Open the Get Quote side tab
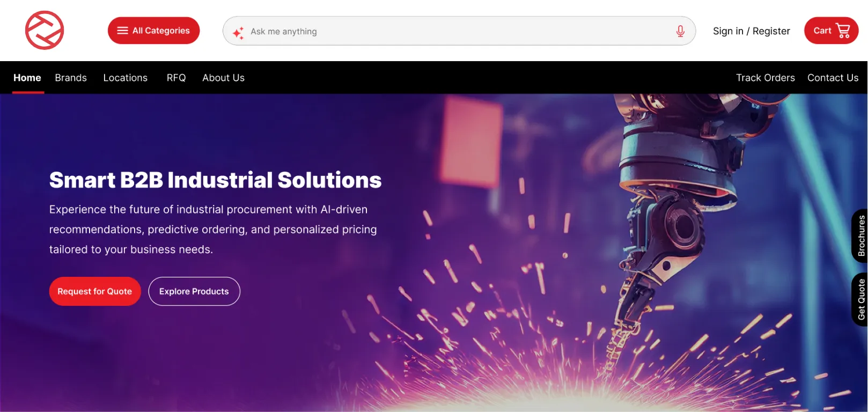 (x=860, y=299)
